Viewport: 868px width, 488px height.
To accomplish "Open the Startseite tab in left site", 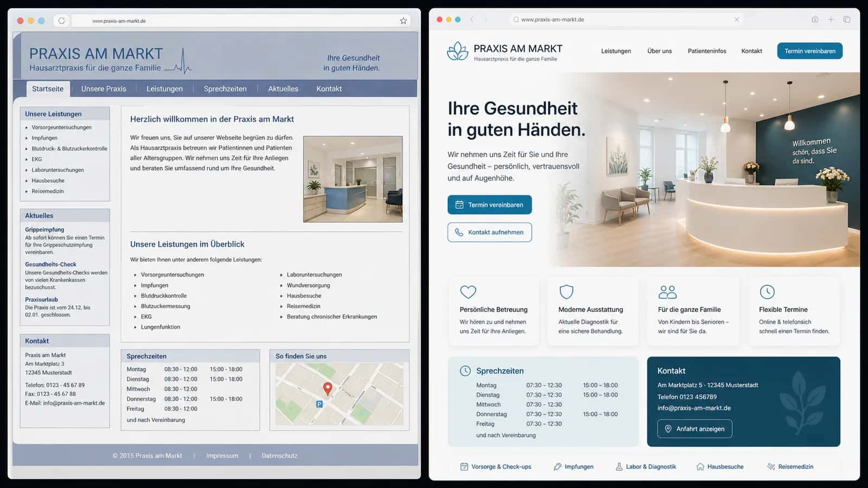I will click(48, 89).
